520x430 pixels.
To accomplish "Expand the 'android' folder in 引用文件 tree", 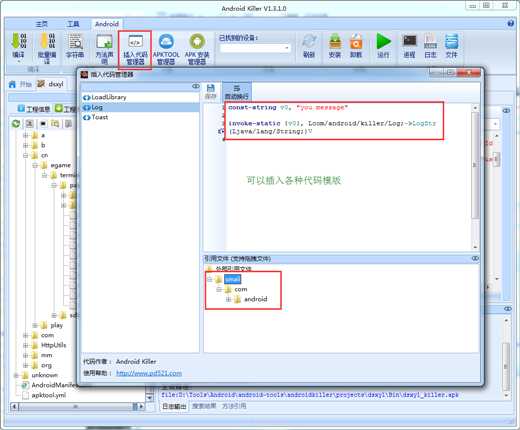I will (228, 299).
